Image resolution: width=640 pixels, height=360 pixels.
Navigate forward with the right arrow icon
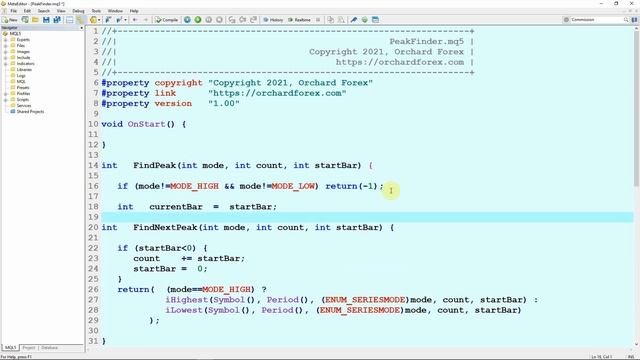[145, 20]
